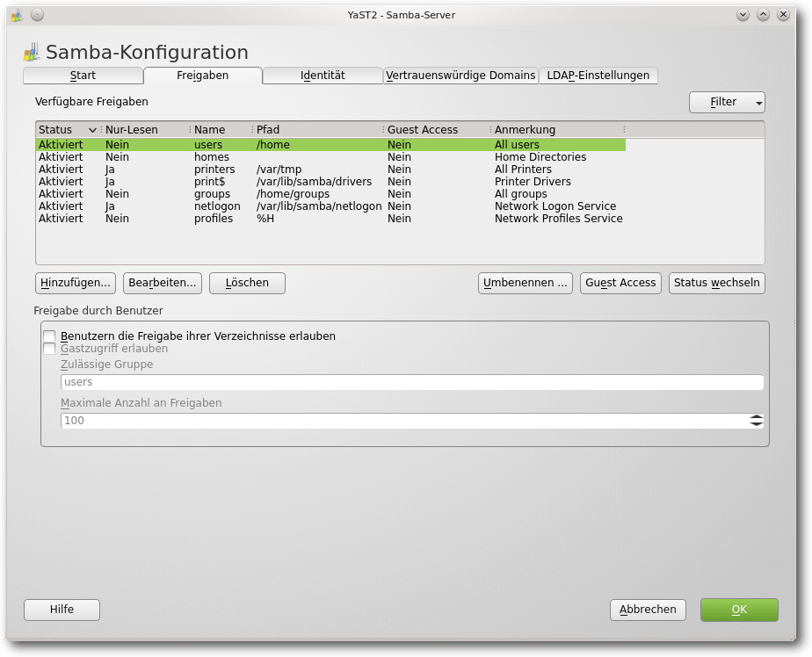Screen dimensions: 812x657
Task: Click the YaST icon in the title bar
Action: click(x=17, y=15)
